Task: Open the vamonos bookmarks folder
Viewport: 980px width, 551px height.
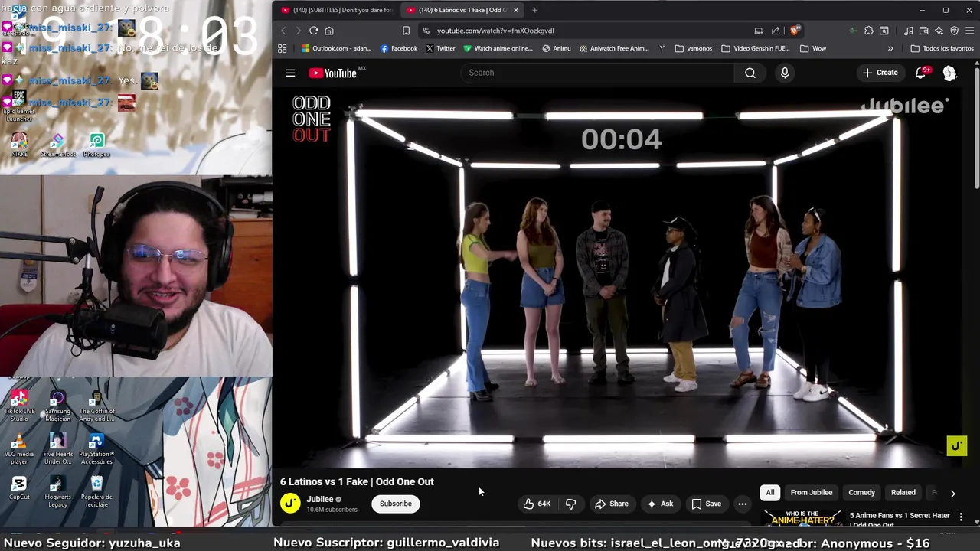Action: (x=694, y=48)
